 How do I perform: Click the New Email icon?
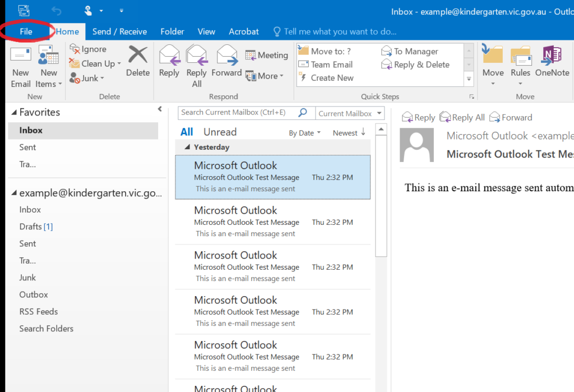click(x=21, y=54)
